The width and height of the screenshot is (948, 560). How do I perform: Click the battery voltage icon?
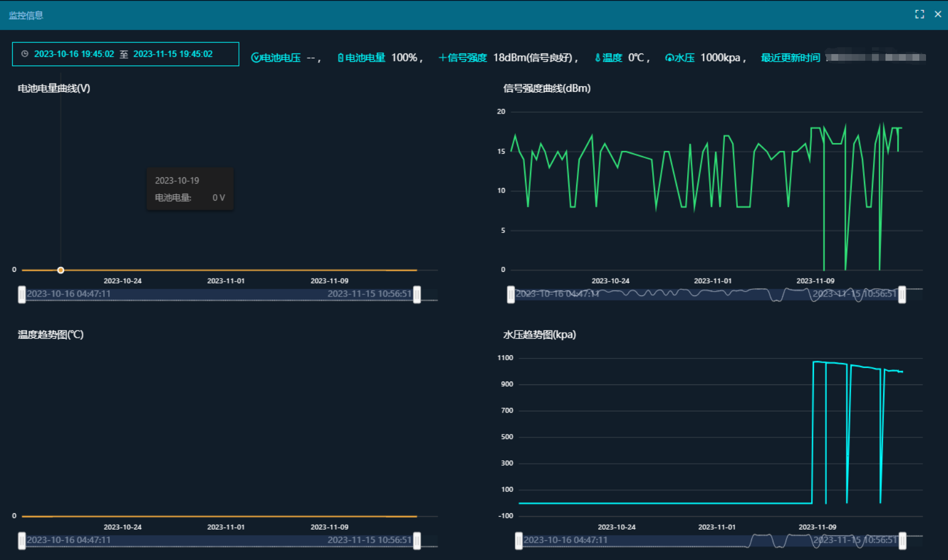click(255, 57)
